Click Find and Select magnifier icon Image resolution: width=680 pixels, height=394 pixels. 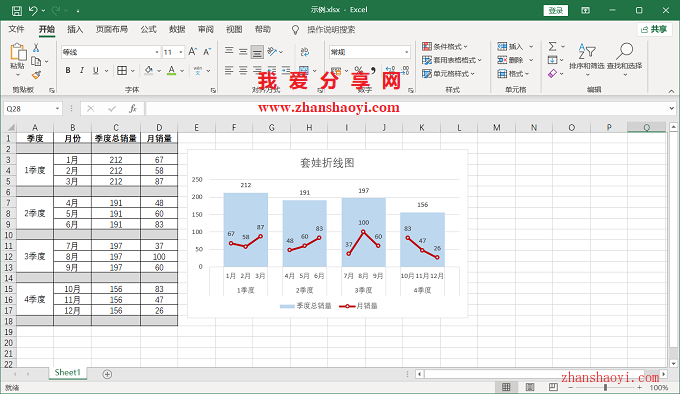624,52
